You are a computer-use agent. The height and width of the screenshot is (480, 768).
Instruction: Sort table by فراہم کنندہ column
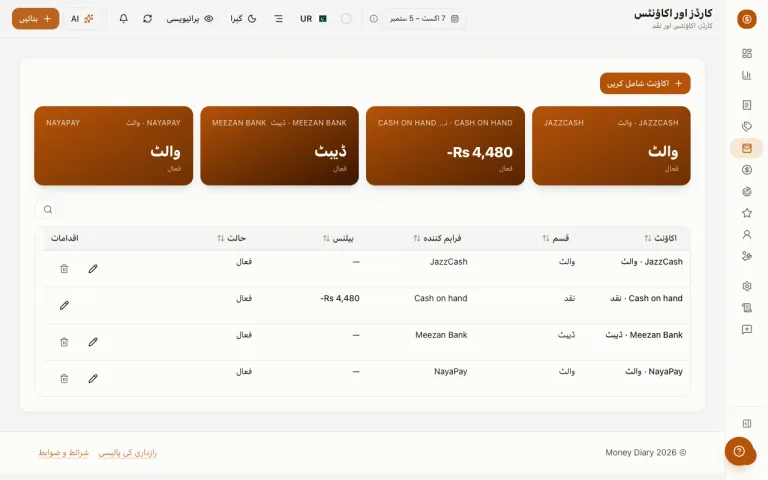(x=437, y=238)
